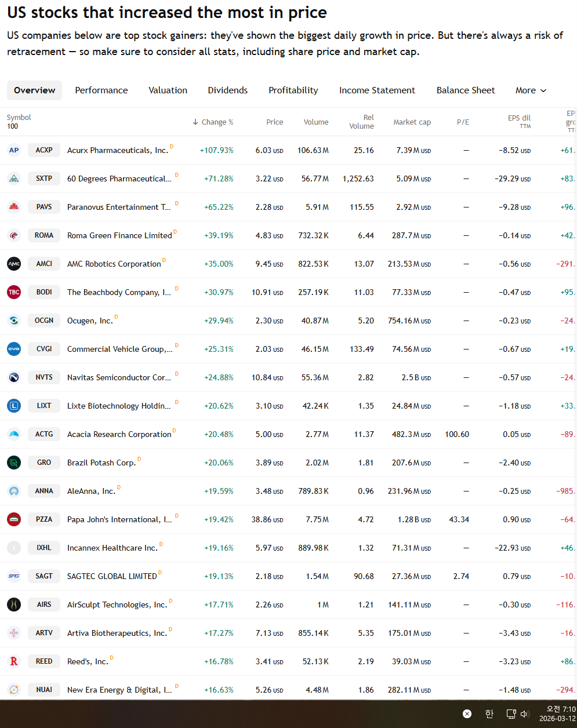Screen dimensions: 577x728
Task: Click the 100.60 P/E value
Action: 457,434
